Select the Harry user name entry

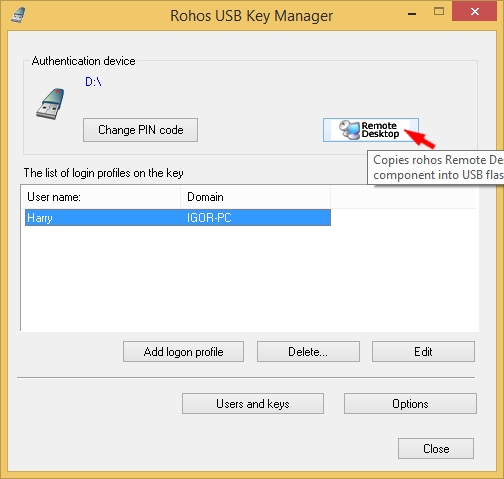[40, 218]
